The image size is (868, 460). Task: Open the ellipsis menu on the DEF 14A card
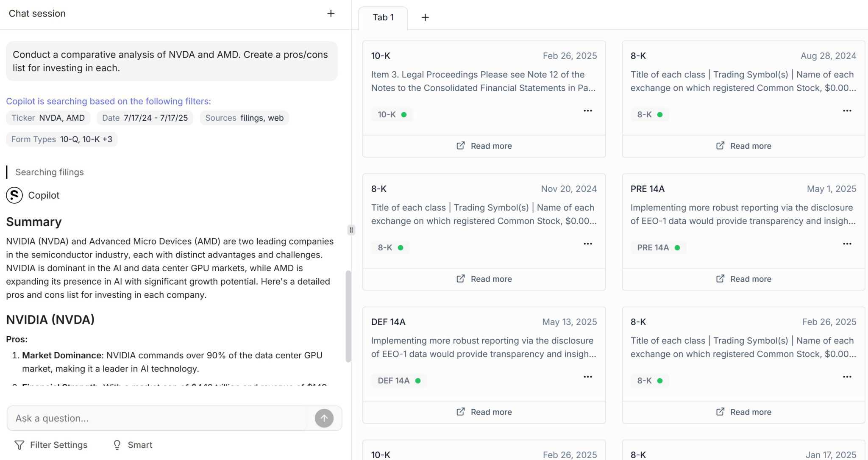[588, 376]
